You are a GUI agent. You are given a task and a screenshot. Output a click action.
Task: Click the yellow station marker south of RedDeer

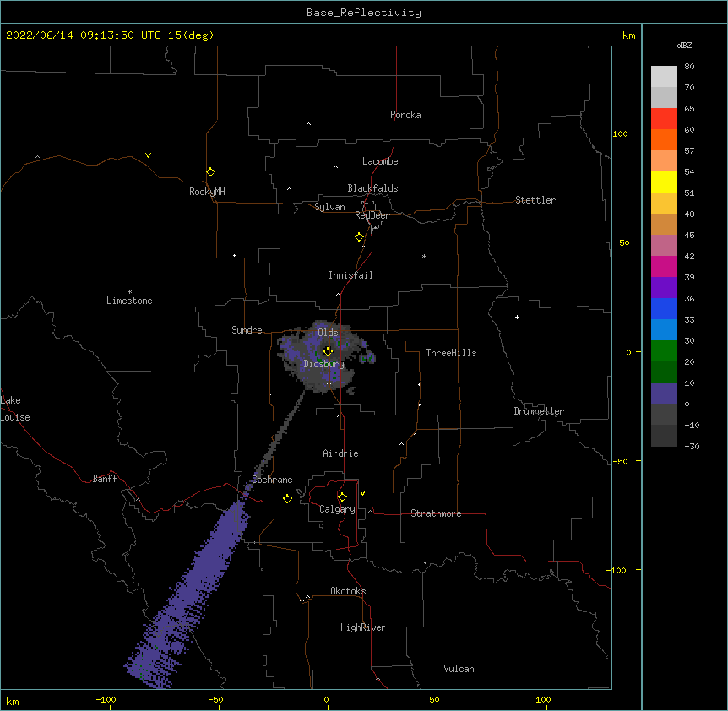tap(360, 237)
